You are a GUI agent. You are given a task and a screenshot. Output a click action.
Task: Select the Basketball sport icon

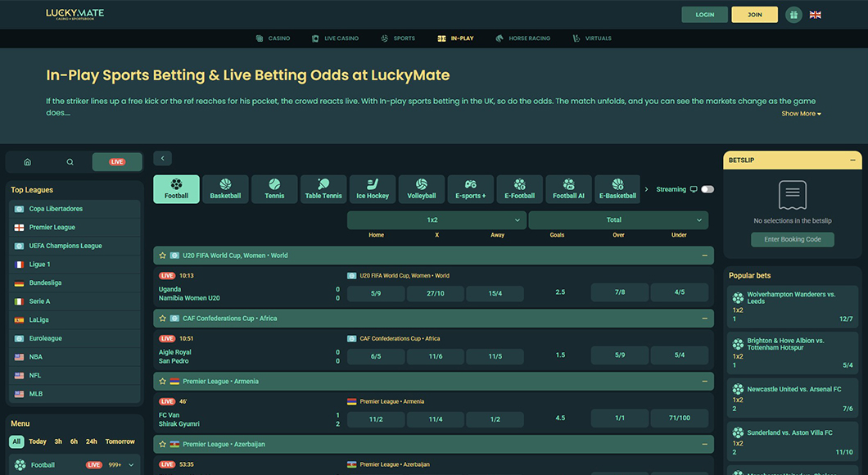pyautogui.click(x=225, y=188)
